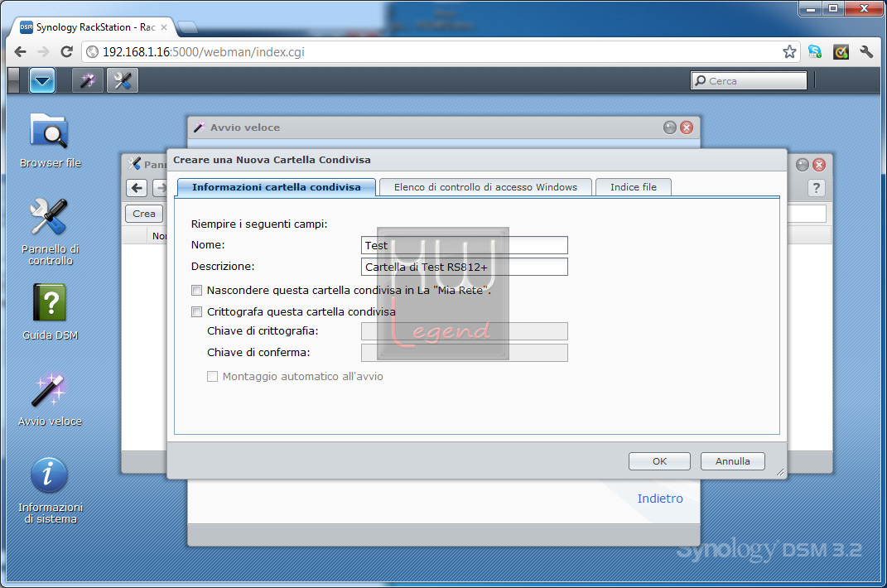Open the DSM main menu dropdown arrow
Image resolution: width=887 pixels, height=588 pixels.
tap(42, 80)
